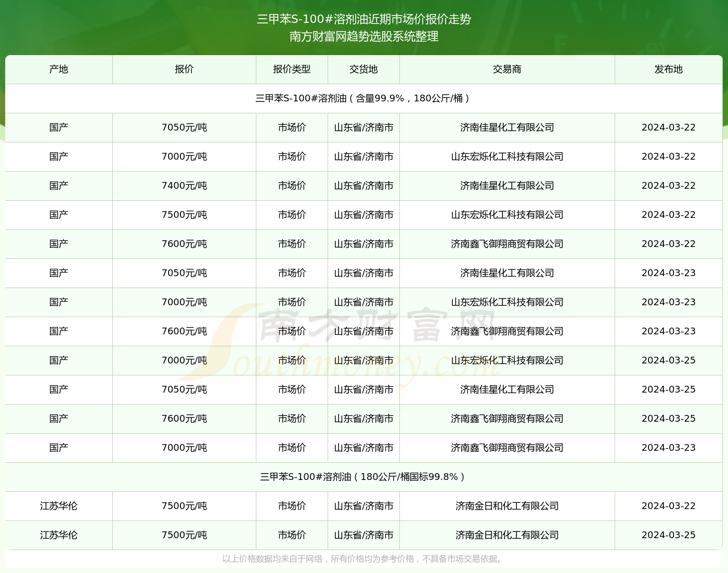Click 7000元/吨 in the 山东宏烁 2024-03-23 row
Viewport: 728px width, 573px height.
click(x=184, y=302)
